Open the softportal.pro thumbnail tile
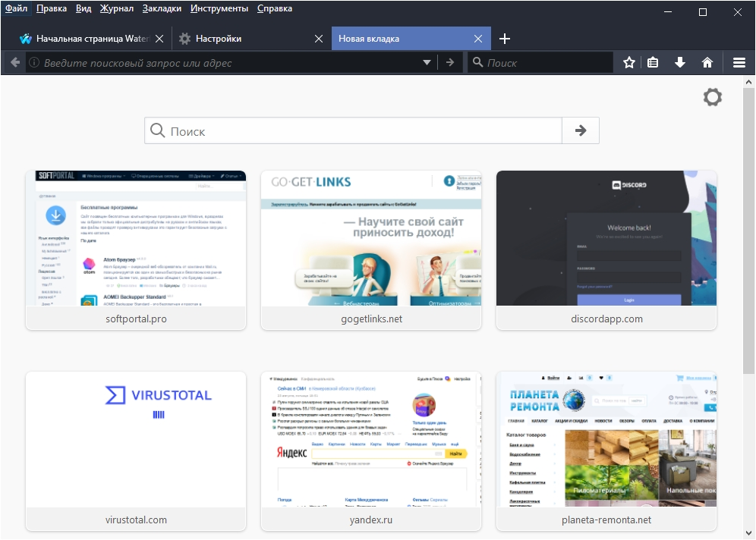Screen dimensions: 756x540 (x=136, y=250)
